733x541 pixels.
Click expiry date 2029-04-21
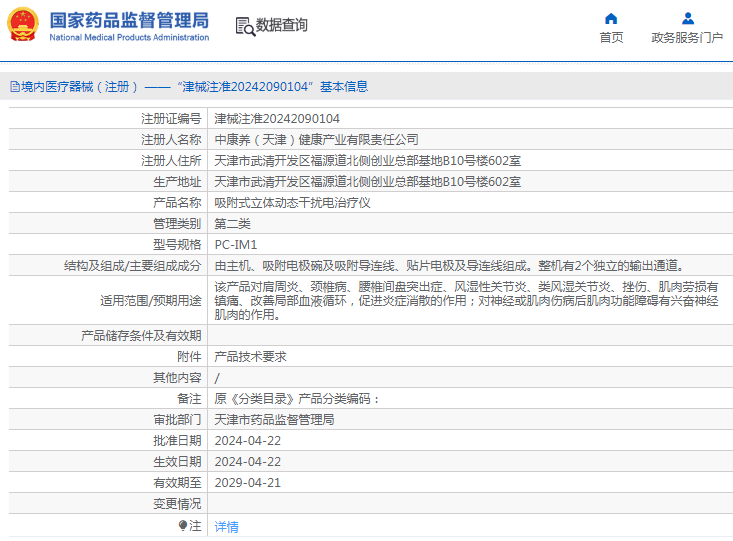(247, 483)
